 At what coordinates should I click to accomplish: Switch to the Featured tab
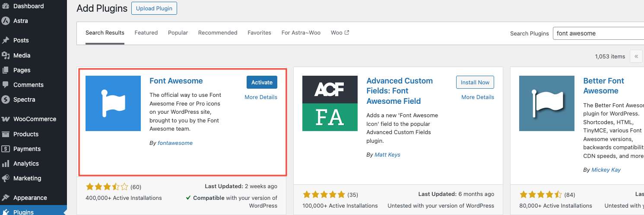click(146, 32)
